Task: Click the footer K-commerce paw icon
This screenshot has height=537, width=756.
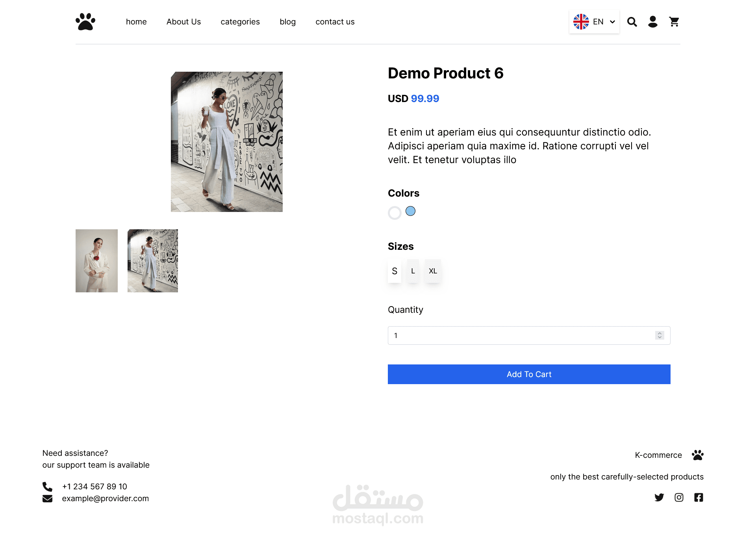Action: pyautogui.click(x=698, y=455)
